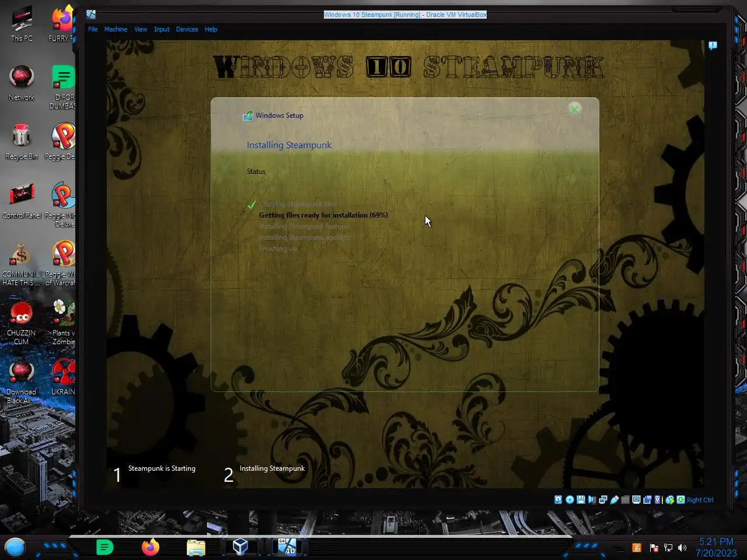
Task: Switch to the Windows 10 VM taskbar button
Action: [x=287, y=547]
